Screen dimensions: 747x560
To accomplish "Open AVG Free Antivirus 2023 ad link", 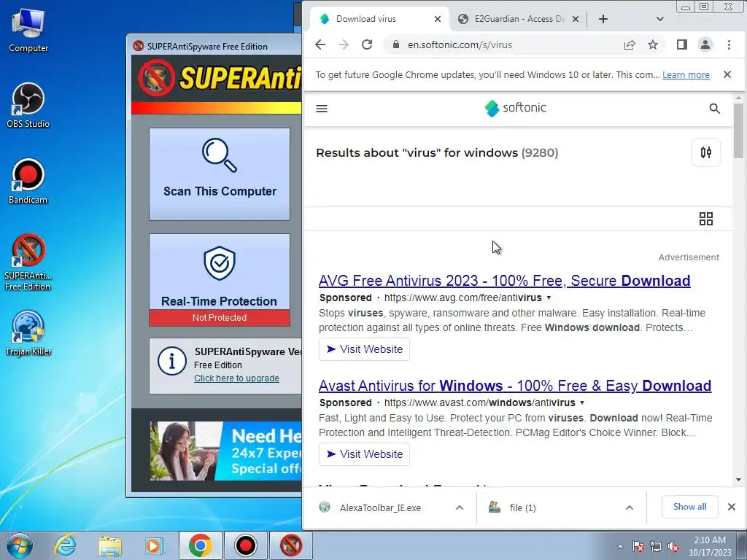I will click(x=505, y=281).
